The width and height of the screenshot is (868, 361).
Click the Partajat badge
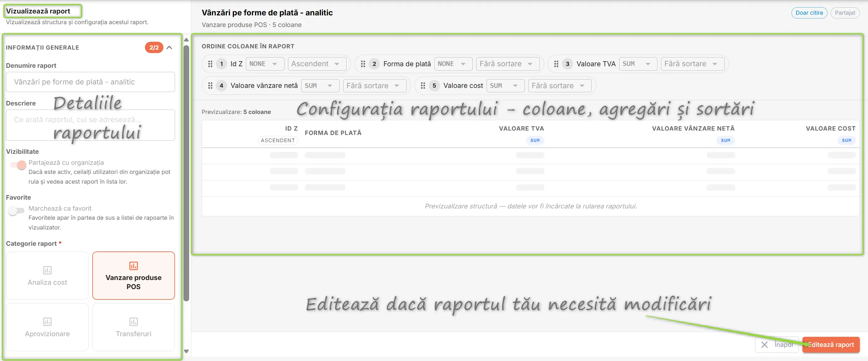pyautogui.click(x=845, y=13)
